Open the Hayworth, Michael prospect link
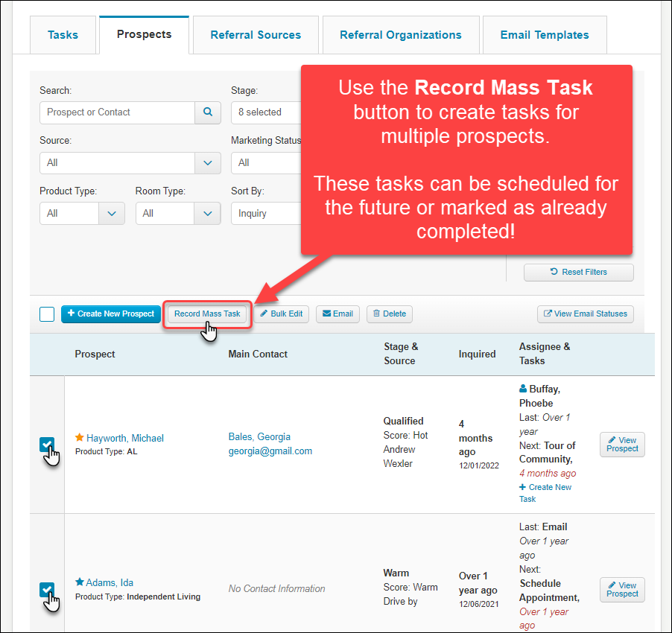 click(125, 438)
